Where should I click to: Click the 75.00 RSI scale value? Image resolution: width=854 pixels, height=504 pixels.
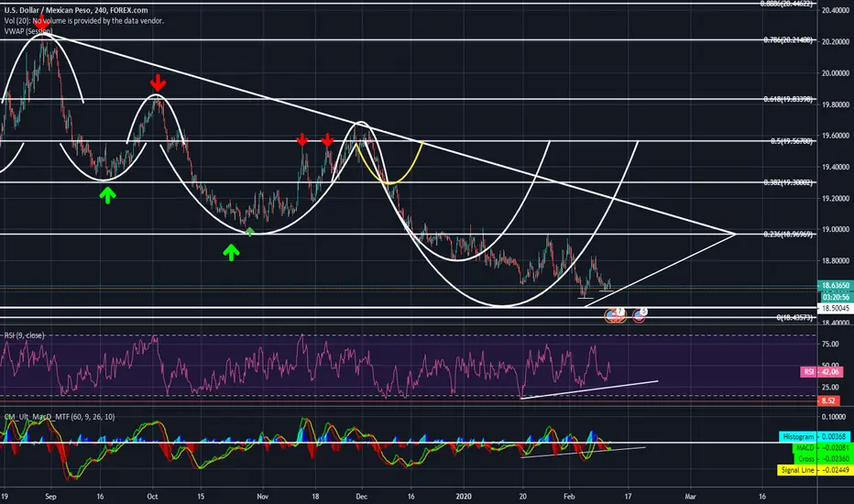830,344
